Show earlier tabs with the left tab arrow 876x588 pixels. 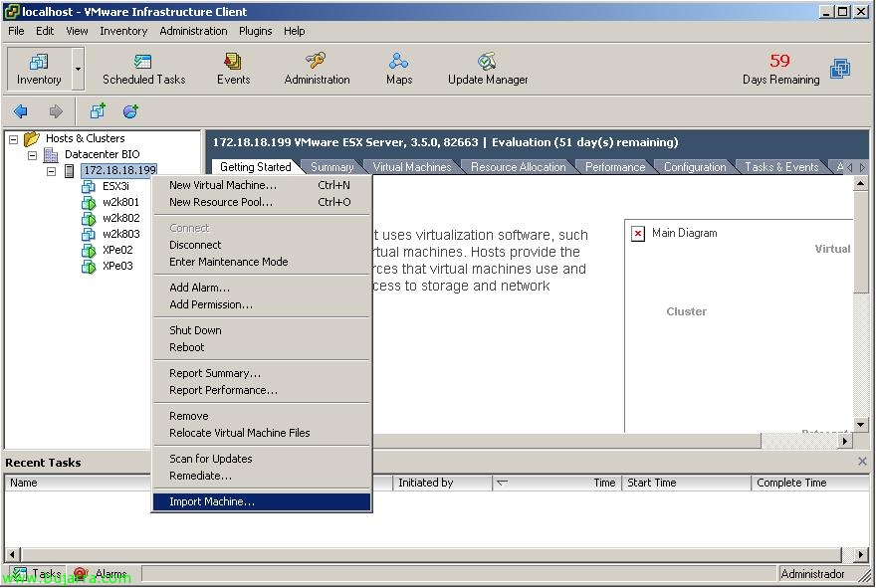[x=850, y=167]
